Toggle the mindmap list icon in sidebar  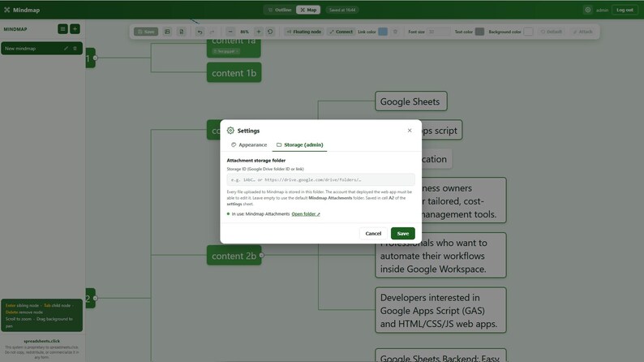tap(62, 28)
